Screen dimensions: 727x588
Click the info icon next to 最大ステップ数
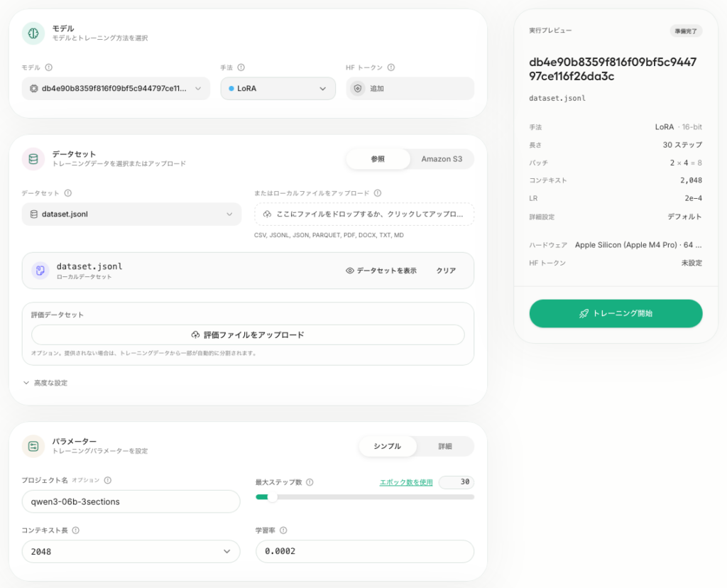pos(310,482)
